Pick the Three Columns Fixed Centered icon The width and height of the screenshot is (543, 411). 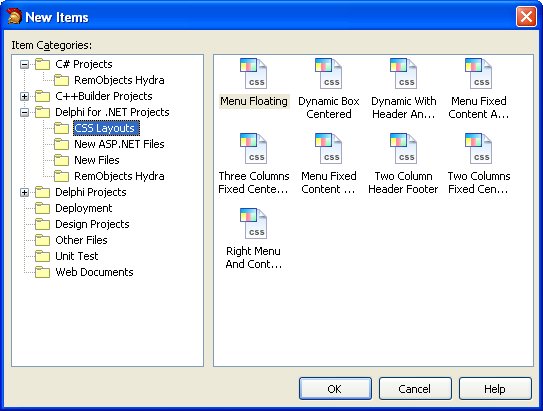click(253, 149)
